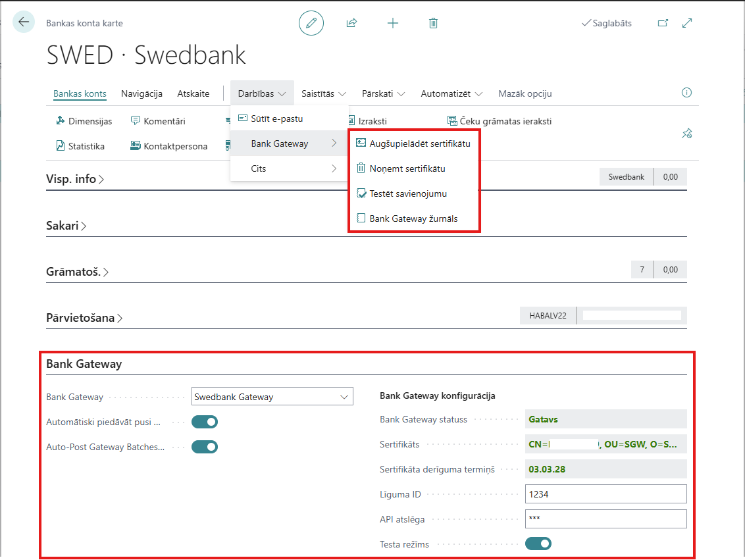This screenshot has width=745, height=560.
Task: Expand the Visp. info section
Action: click(x=75, y=179)
